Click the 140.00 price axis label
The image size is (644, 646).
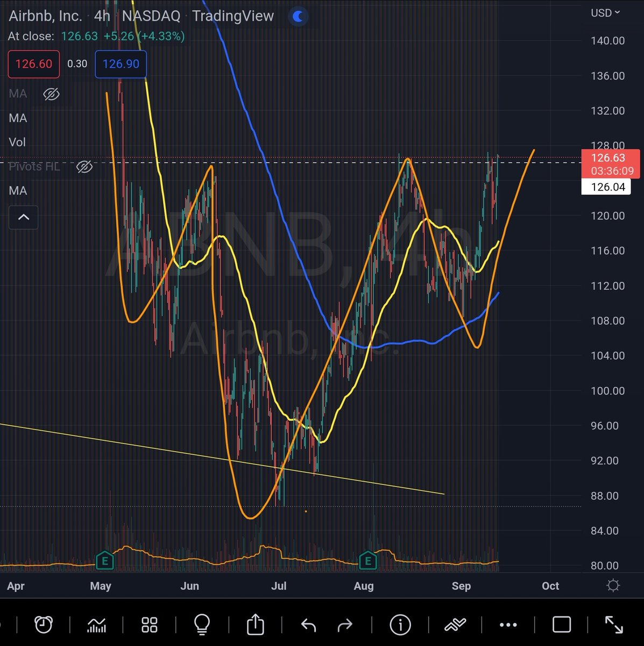[607, 41]
